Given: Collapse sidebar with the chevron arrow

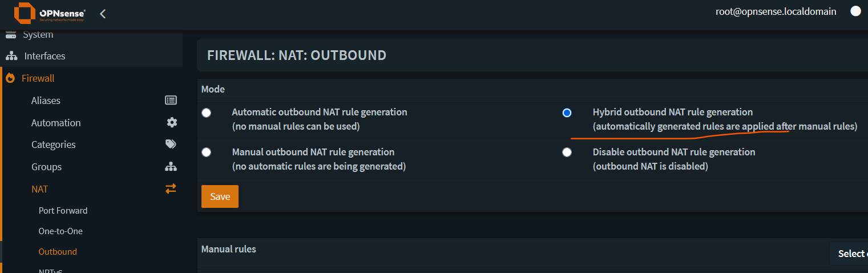Looking at the screenshot, I should pyautogui.click(x=103, y=14).
